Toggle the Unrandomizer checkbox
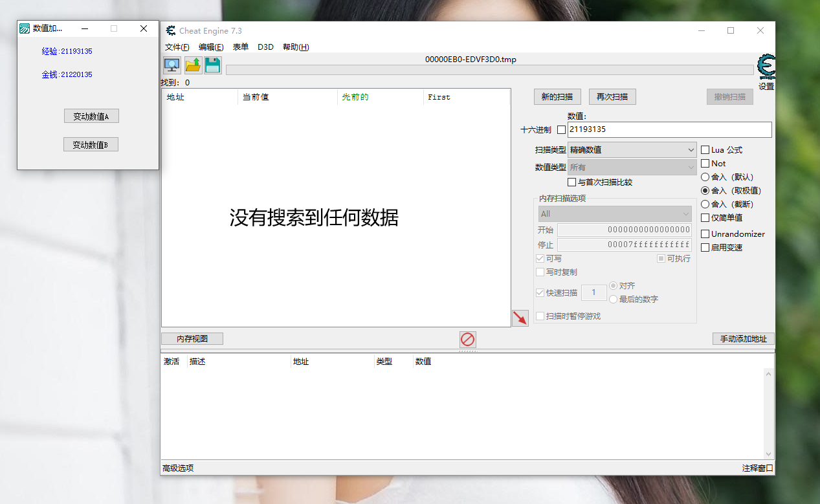Screen dimensions: 820x504 pos(705,234)
